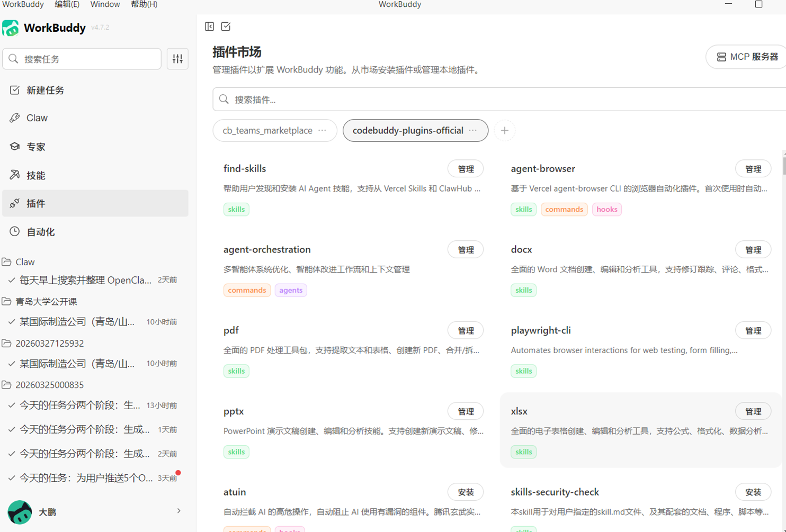786x532 pixels.
Task: Click the WorkBuddy logo icon
Action: (x=11, y=28)
